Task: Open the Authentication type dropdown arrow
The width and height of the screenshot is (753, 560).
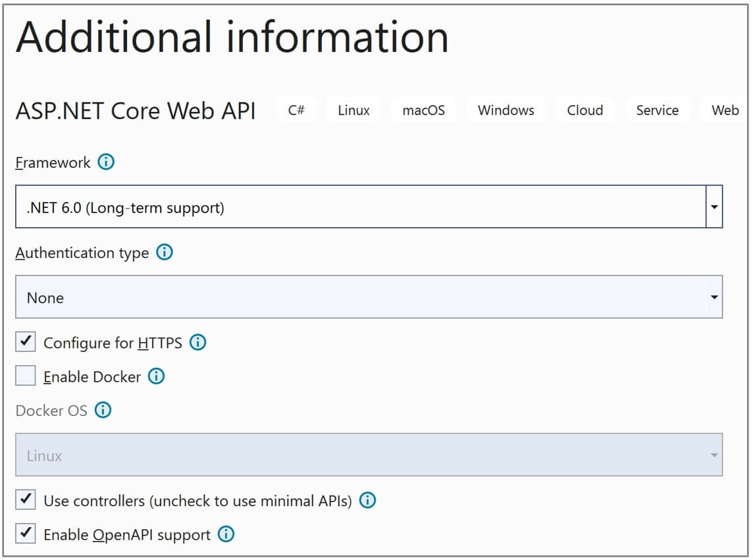Action: point(714,297)
